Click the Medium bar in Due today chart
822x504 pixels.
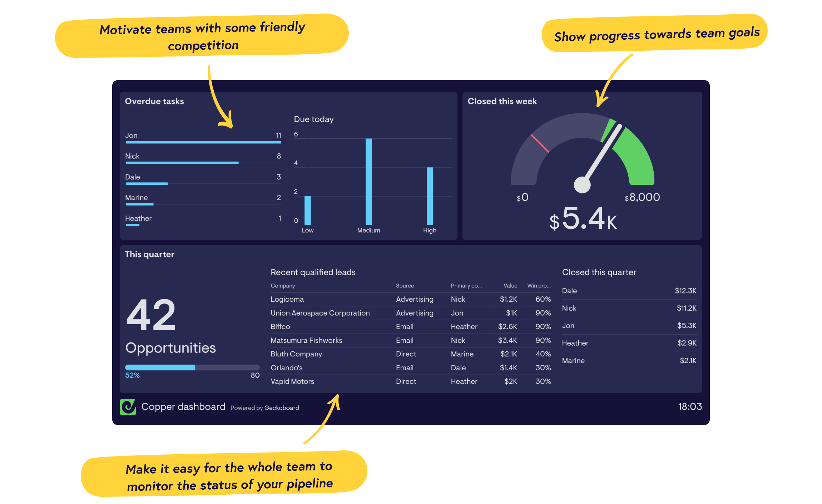click(x=368, y=182)
